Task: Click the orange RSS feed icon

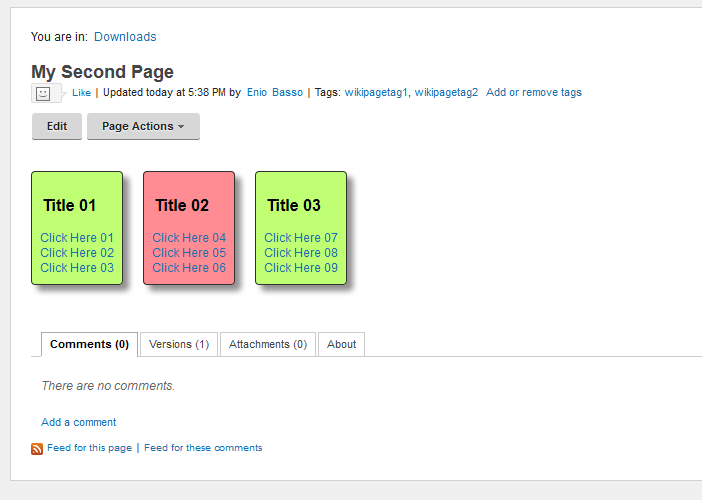Action: pyautogui.click(x=37, y=449)
